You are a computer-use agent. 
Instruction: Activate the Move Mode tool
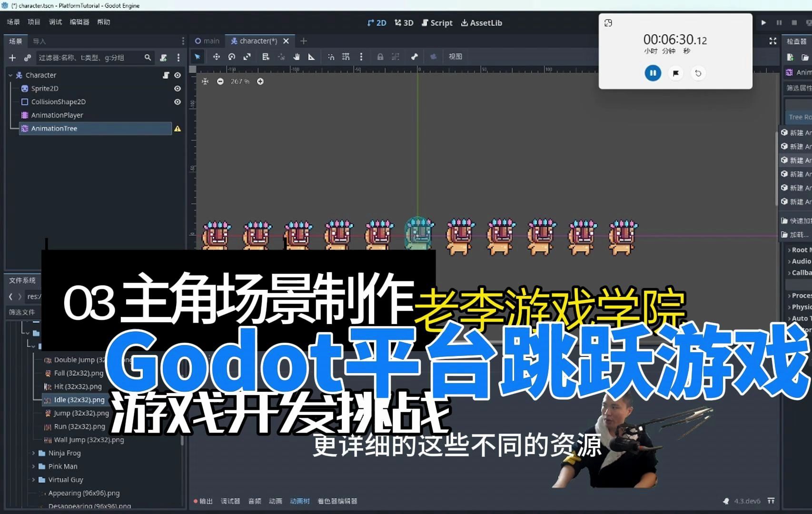216,57
